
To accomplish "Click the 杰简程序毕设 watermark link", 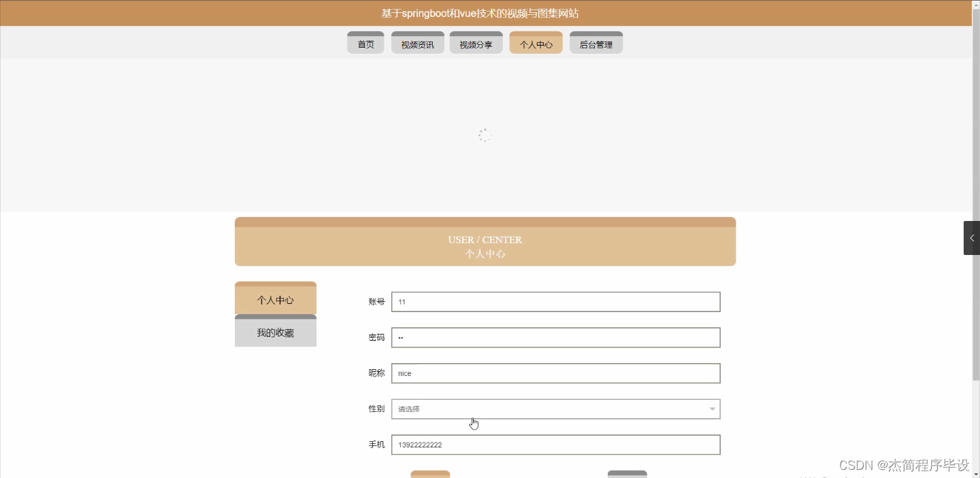I will point(926,465).
